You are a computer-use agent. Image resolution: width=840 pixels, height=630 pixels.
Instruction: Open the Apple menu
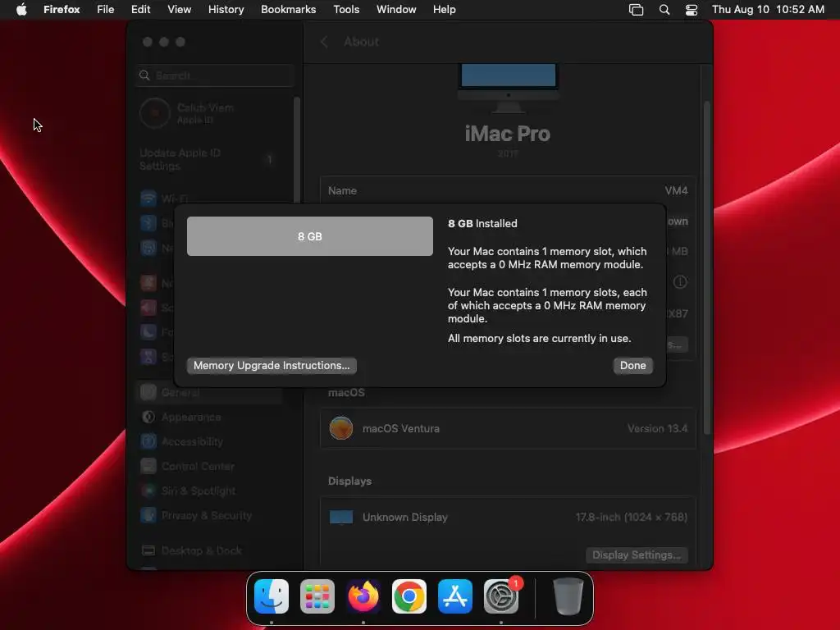point(21,10)
